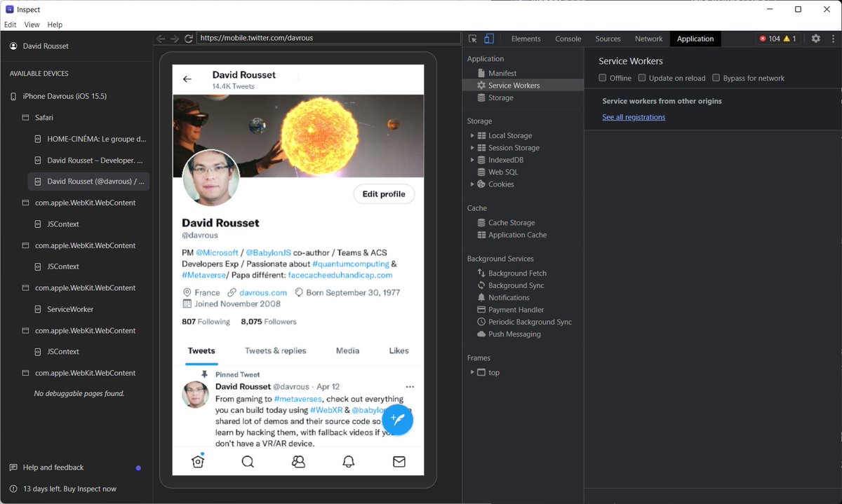This screenshot has width=842, height=504.
Task: Click the profile photo thumbnail
Action: pos(211,177)
